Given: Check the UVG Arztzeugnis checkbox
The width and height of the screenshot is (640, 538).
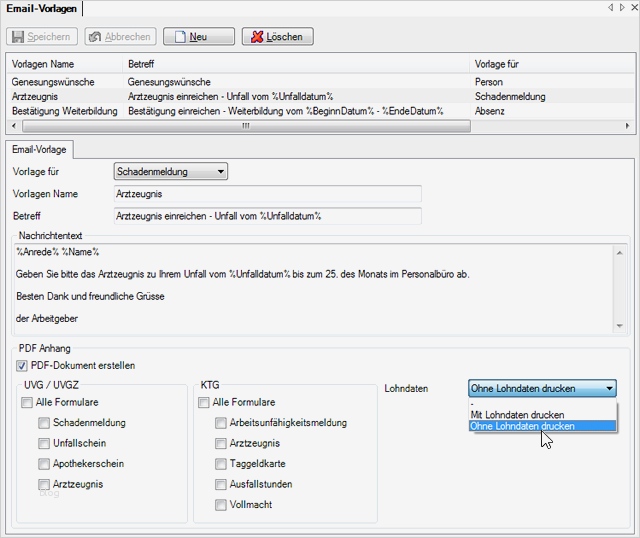Looking at the screenshot, I should (x=44, y=484).
